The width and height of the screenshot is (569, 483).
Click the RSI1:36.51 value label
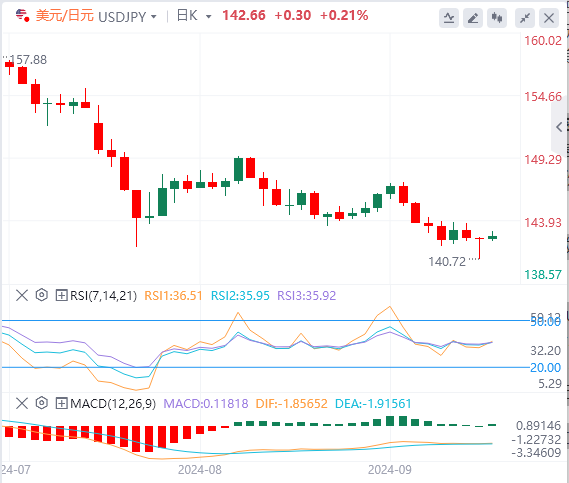click(x=173, y=296)
